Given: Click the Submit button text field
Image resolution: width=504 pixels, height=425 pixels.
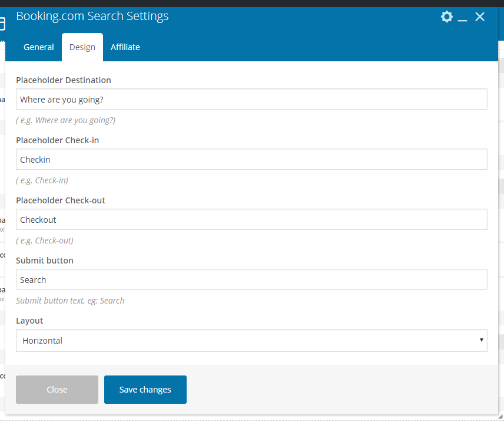Looking at the screenshot, I should (251, 279).
